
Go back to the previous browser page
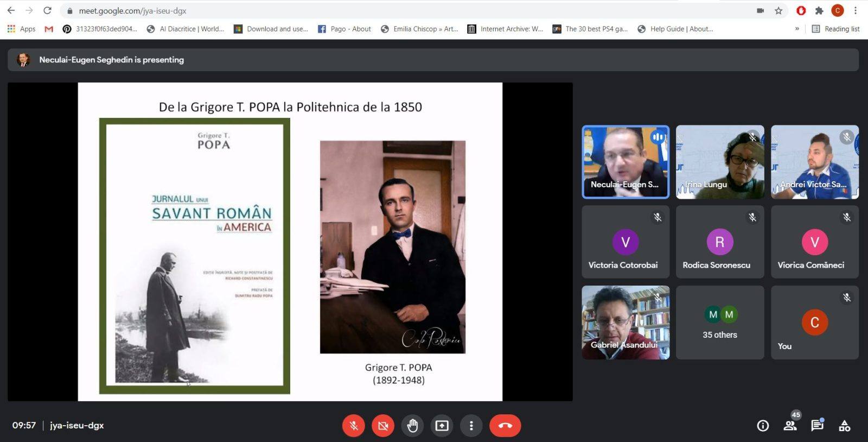pyautogui.click(x=11, y=10)
